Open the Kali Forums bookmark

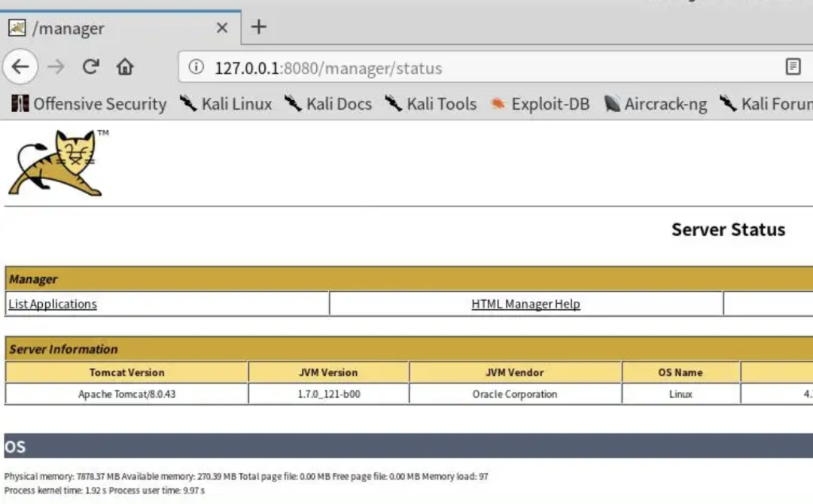tap(768, 104)
